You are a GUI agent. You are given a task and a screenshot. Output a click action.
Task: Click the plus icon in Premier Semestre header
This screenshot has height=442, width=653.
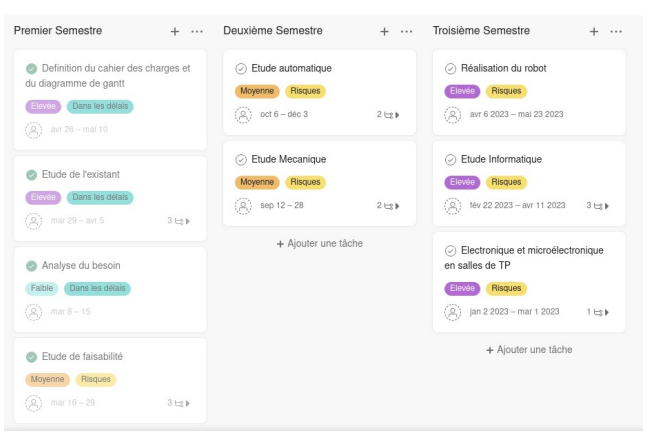click(x=175, y=32)
